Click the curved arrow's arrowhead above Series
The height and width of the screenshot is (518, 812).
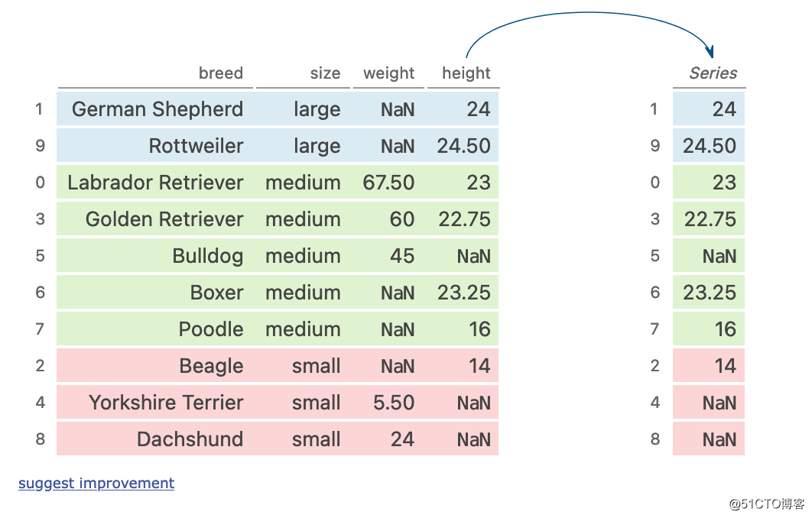[710, 52]
